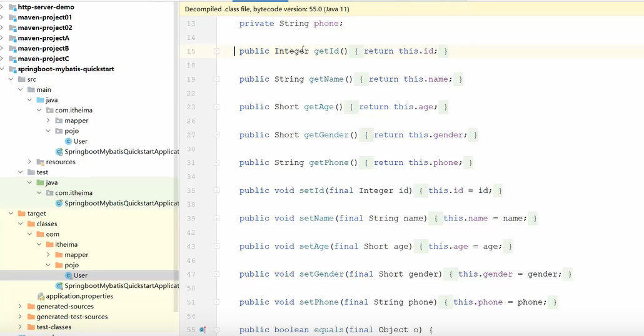The width and height of the screenshot is (644, 336).
Task: Toggle fold of setPhone method on line 51
Action: pos(216,302)
